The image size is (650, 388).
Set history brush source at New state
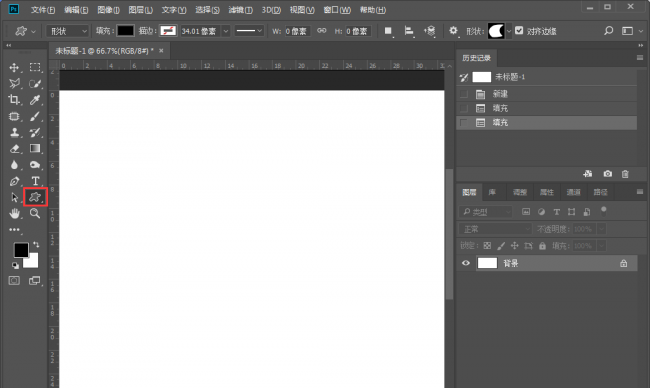[464, 94]
